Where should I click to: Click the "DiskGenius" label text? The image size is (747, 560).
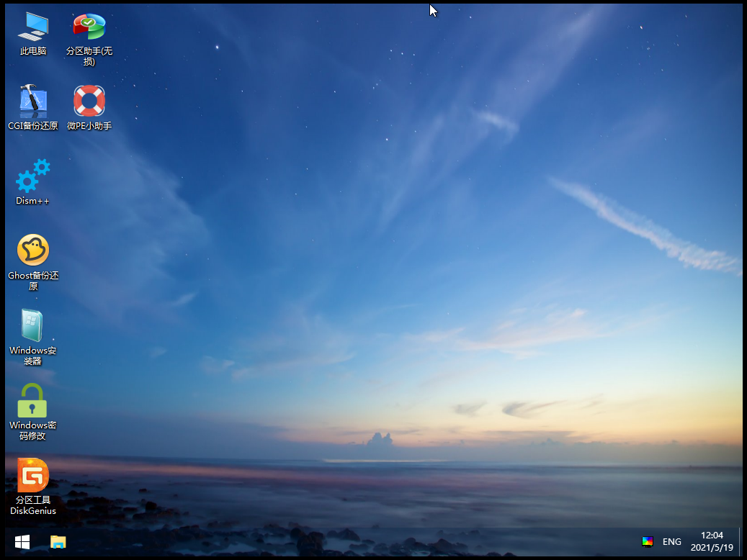(33, 511)
